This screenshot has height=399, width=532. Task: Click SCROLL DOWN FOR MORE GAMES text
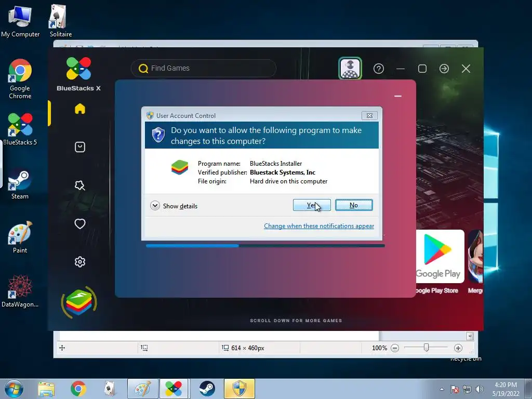click(x=296, y=321)
